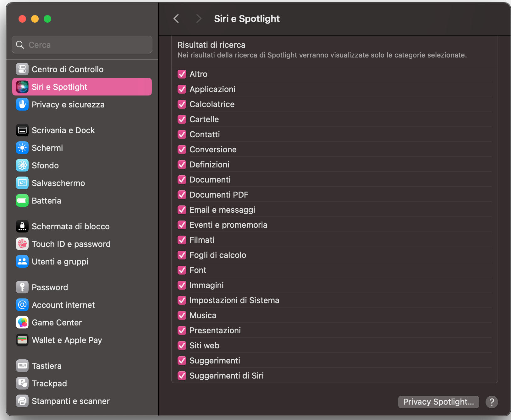This screenshot has height=420, width=511.
Task: Select the Batteria icon in the sidebar
Action: [x=22, y=200]
